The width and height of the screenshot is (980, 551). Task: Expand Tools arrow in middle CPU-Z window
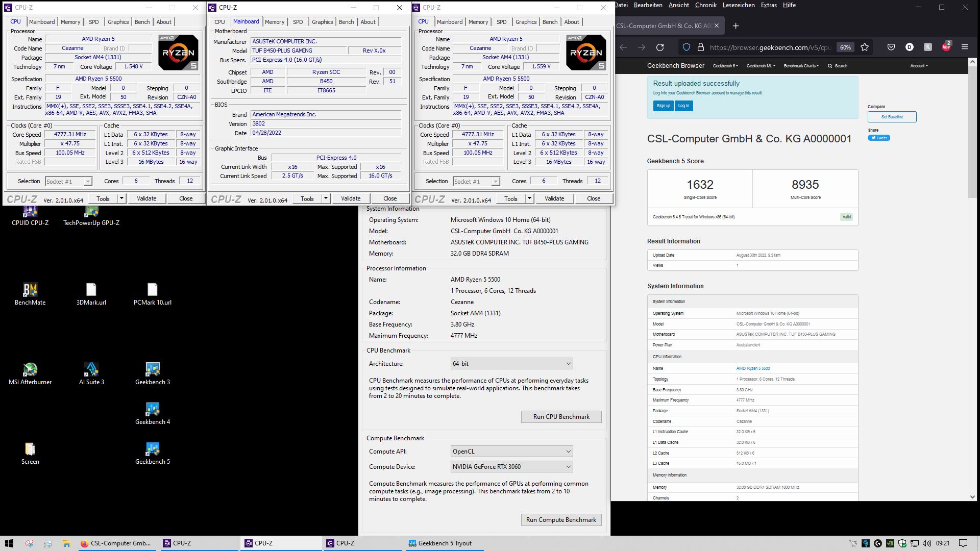point(326,198)
